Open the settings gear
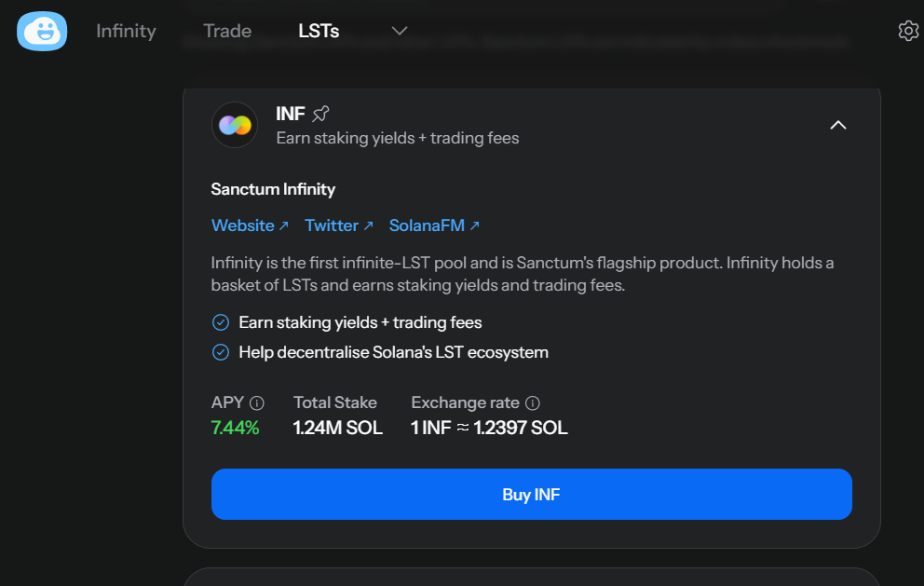924x586 pixels. [908, 31]
